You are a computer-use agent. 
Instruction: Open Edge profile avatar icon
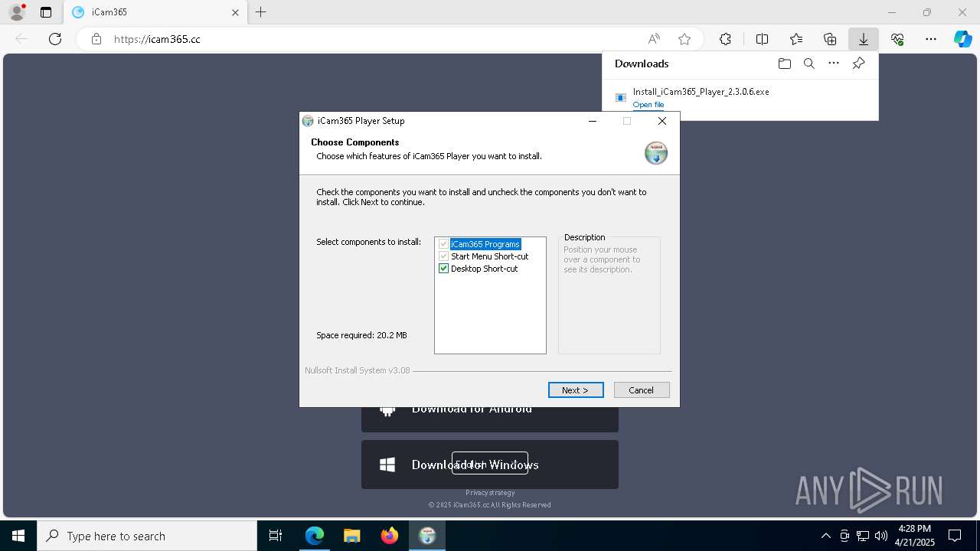tap(16, 12)
